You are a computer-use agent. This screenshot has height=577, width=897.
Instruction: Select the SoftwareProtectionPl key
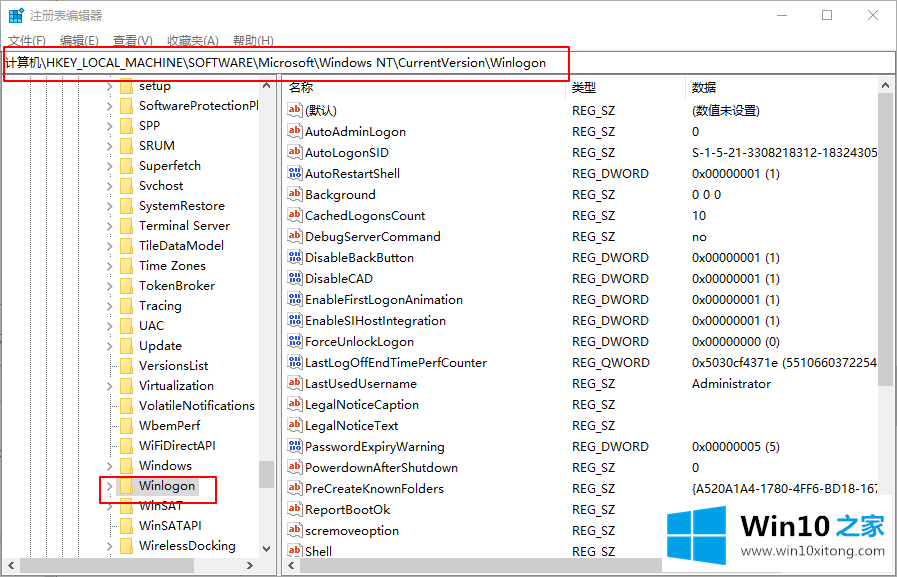pyautogui.click(x=199, y=106)
